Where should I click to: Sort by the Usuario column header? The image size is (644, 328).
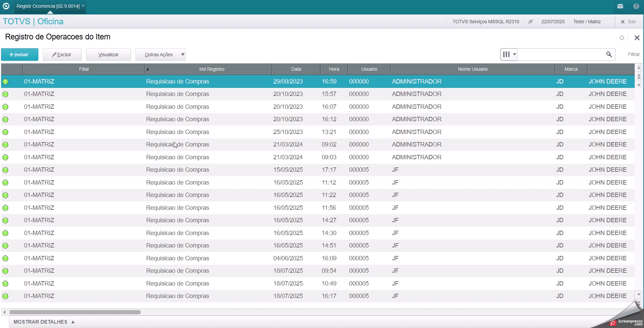point(369,69)
